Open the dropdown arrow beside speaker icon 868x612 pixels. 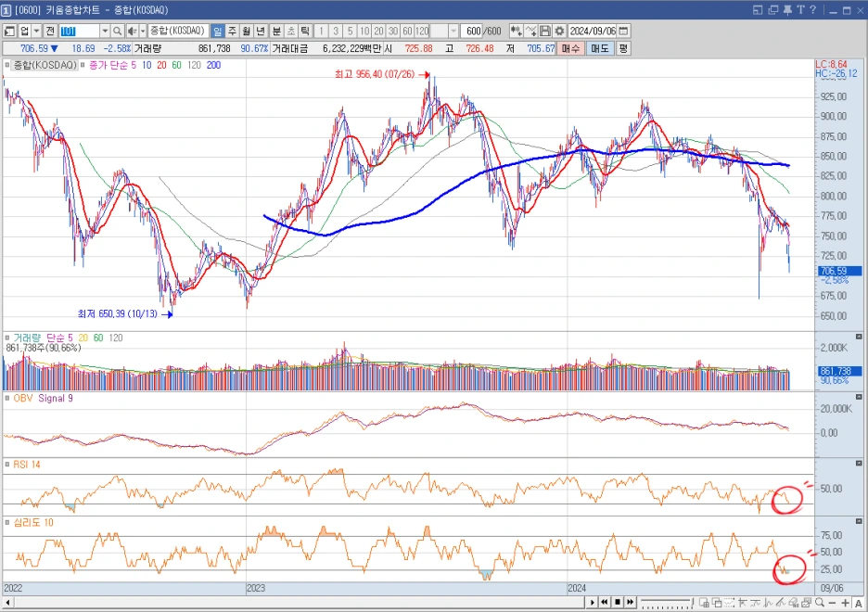143,31
